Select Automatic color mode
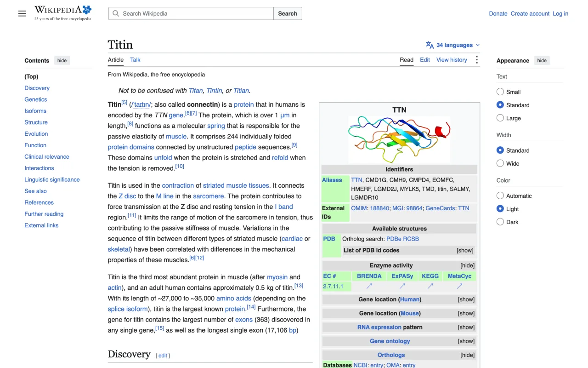 pyautogui.click(x=500, y=195)
